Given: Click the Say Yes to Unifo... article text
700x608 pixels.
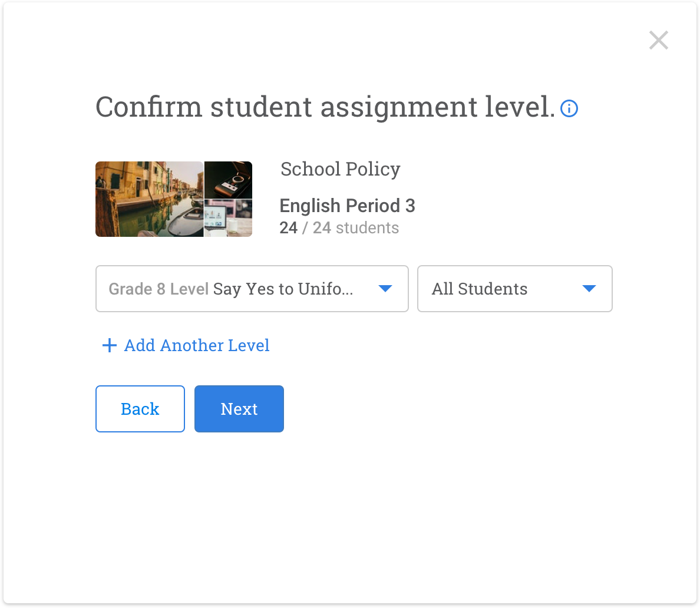Looking at the screenshot, I should pyautogui.click(x=283, y=289).
